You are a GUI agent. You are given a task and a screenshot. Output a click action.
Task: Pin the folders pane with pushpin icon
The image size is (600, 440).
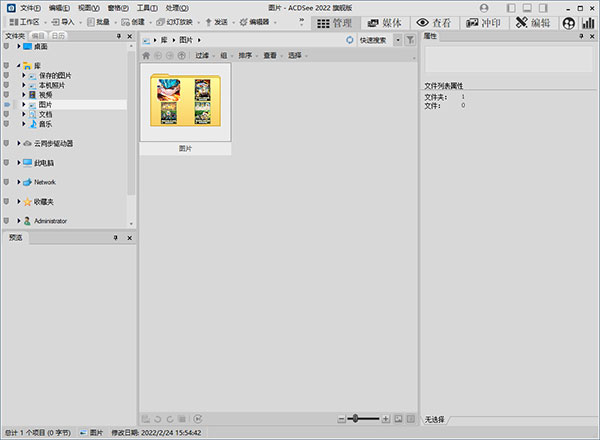(x=119, y=36)
